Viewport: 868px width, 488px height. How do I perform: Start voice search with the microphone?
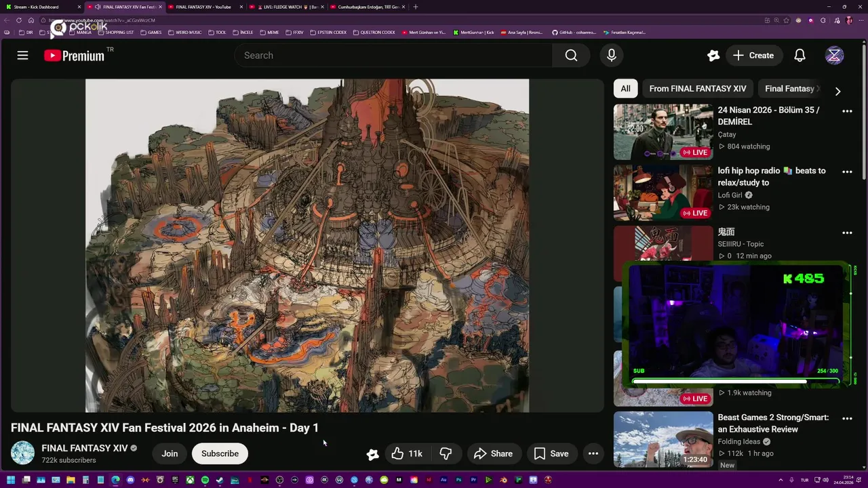point(612,56)
